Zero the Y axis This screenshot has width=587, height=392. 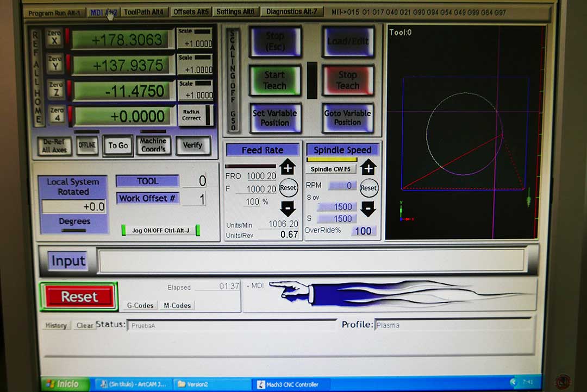tap(55, 63)
